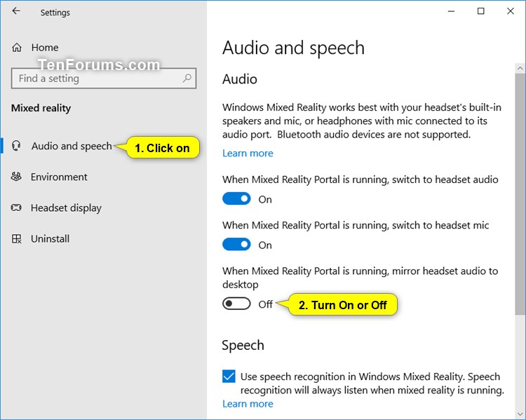Close the Settings window
The height and width of the screenshot is (420, 526).
coord(511,11)
